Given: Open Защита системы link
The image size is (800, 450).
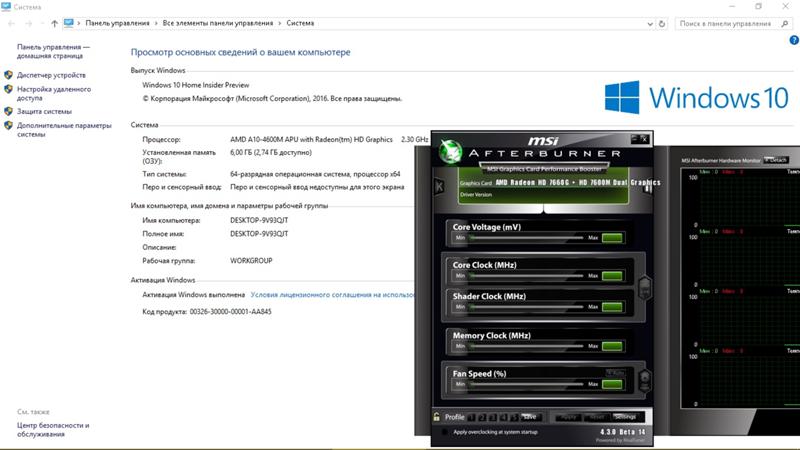Looking at the screenshot, I should pos(44,111).
